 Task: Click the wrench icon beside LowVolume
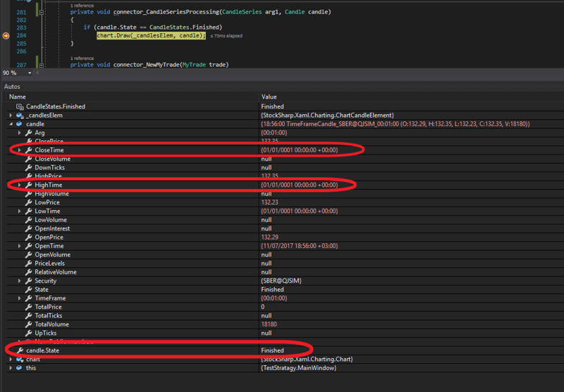pyautogui.click(x=29, y=220)
